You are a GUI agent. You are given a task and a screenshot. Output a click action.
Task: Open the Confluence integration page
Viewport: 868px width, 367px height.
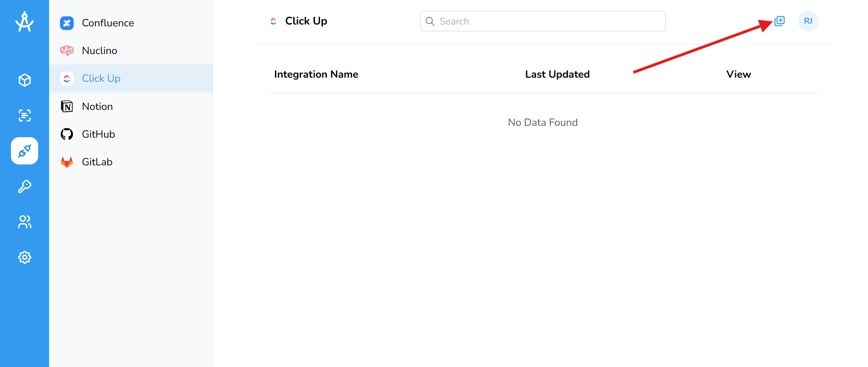click(108, 23)
